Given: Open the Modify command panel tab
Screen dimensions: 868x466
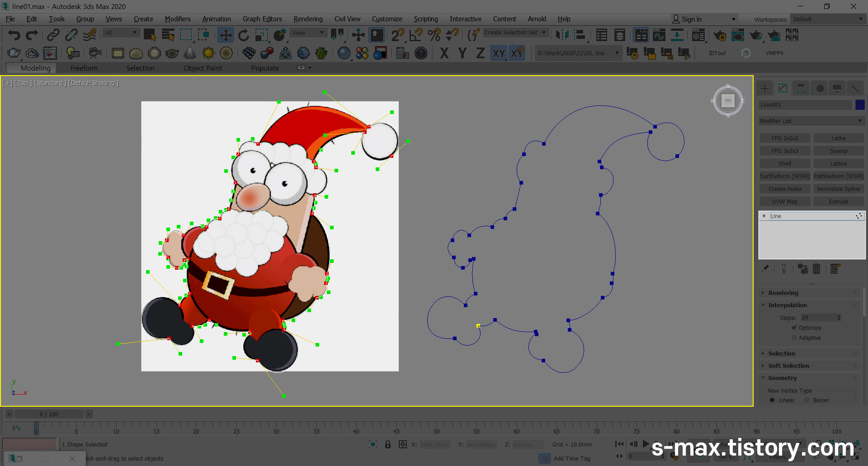Looking at the screenshot, I should (783, 88).
